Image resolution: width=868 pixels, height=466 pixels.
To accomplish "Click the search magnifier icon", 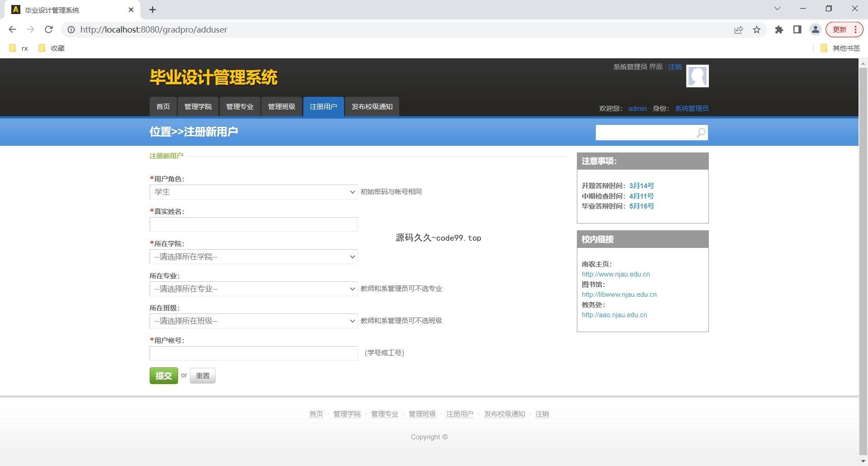I will coord(701,133).
